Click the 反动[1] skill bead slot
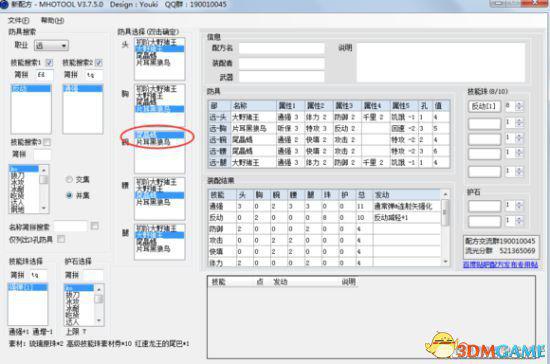 click(x=484, y=106)
